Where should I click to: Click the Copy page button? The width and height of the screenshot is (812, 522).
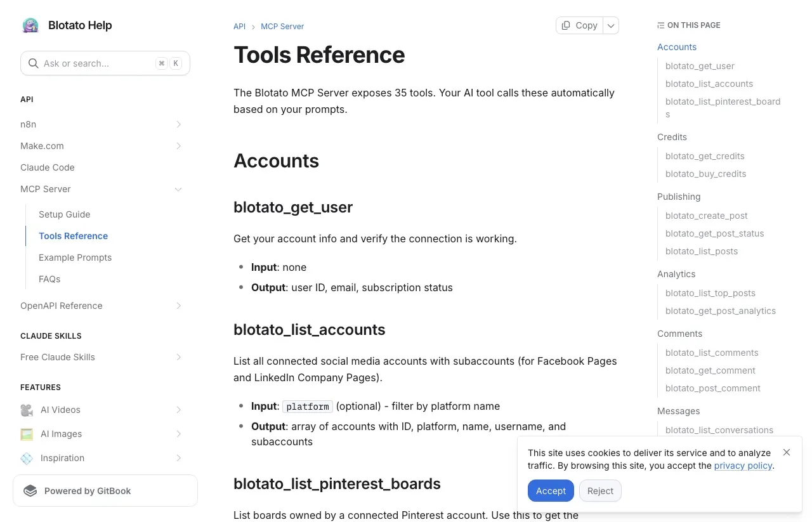coord(580,25)
